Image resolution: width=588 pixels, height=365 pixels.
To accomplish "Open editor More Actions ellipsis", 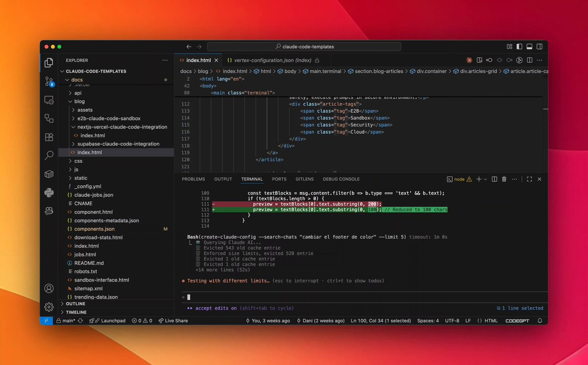I will tap(539, 60).
